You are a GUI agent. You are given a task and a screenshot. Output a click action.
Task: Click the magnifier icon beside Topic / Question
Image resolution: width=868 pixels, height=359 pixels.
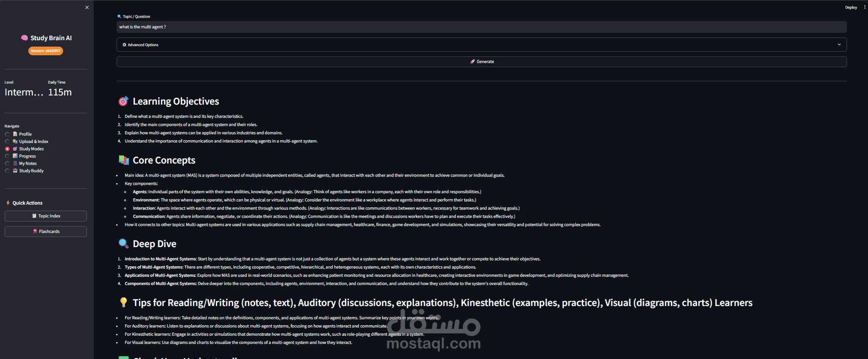coord(119,16)
